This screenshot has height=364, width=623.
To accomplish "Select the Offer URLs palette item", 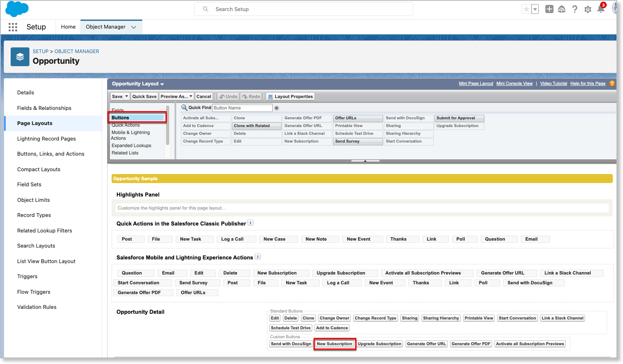I will (x=358, y=118).
